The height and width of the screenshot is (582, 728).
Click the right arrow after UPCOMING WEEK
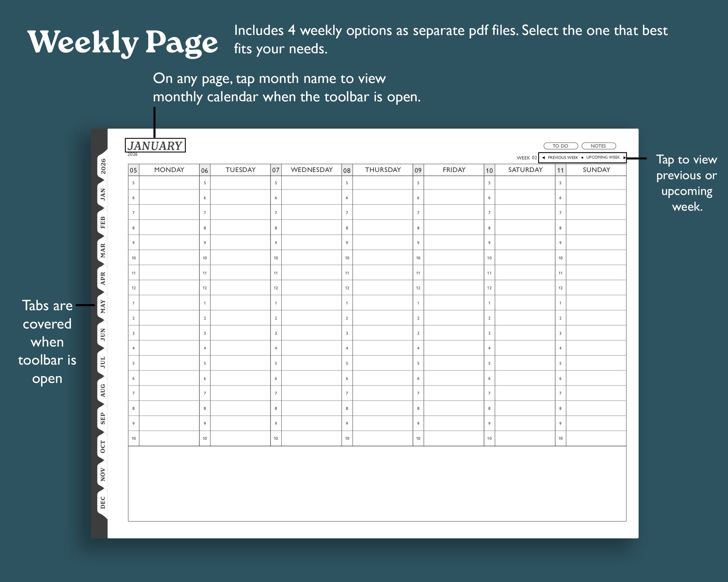pos(624,158)
